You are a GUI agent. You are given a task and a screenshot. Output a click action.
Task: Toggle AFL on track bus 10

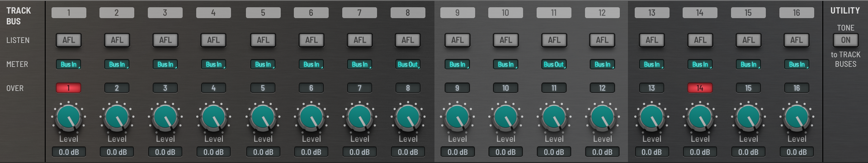(506, 40)
